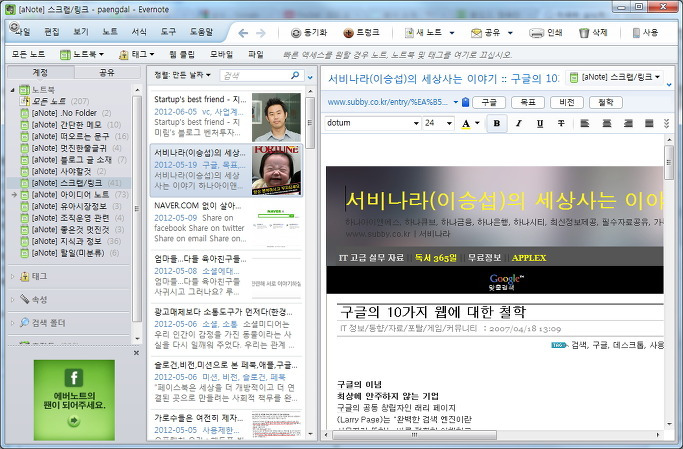Select [aNote] 지식과 정보 notebook
683x449 pixels.
click(66, 241)
